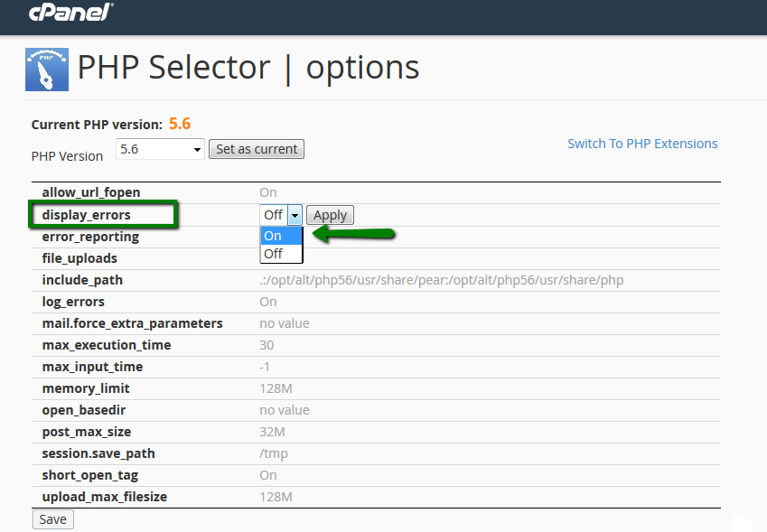This screenshot has height=532, width=767.
Task: Click the include_path value
Action: [x=441, y=280]
